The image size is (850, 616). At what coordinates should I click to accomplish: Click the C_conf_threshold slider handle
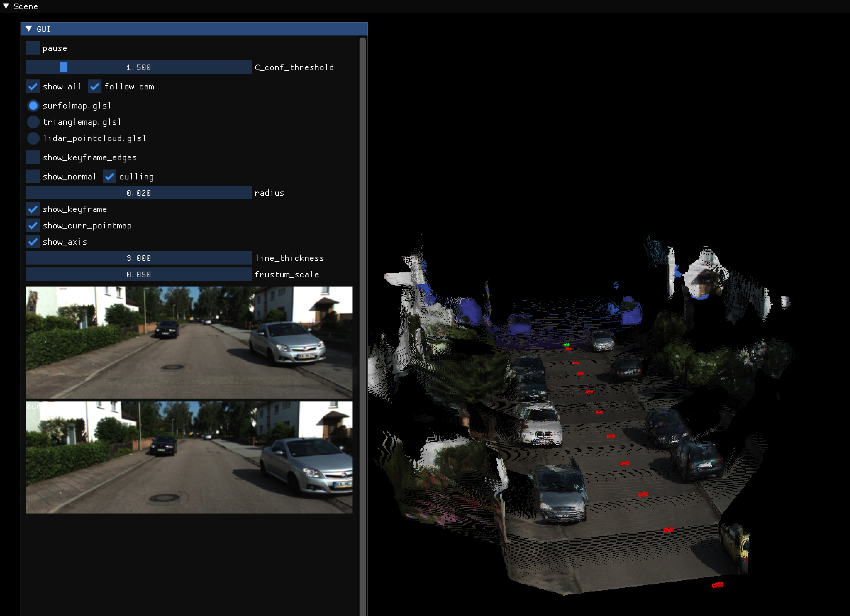coord(64,67)
